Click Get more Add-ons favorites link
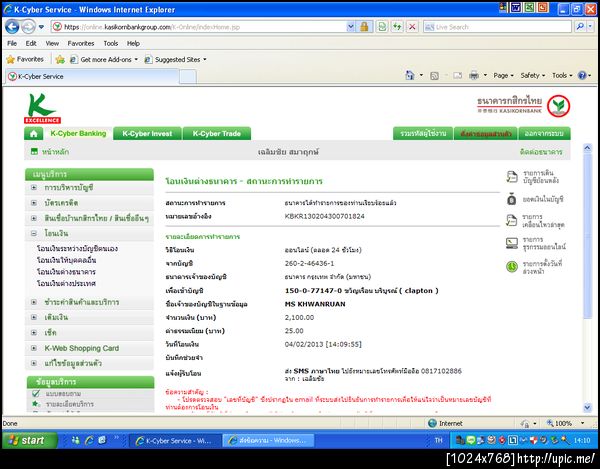 pos(104,59)
